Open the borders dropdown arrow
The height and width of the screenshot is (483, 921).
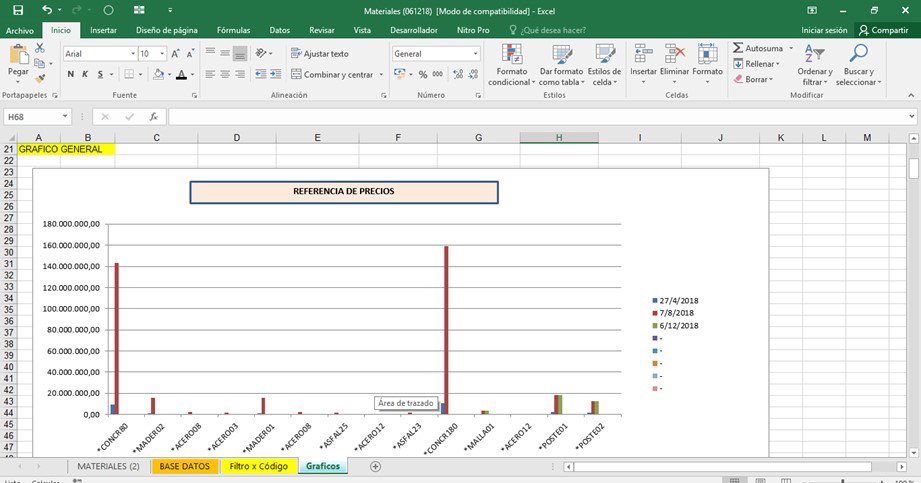pyautogui.click(x=140, y=75)
